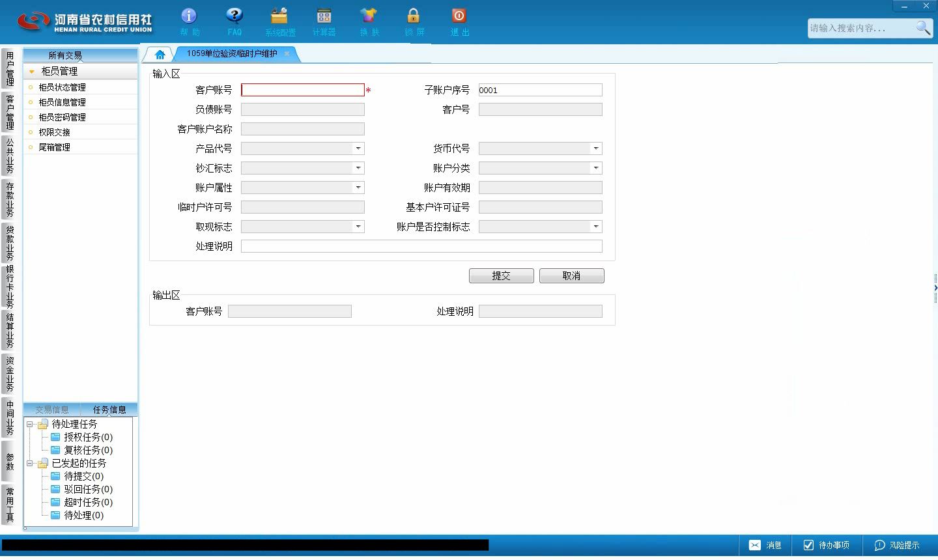
Task: Open the 贷款业务 side tab
Action: tap(9, 243)
